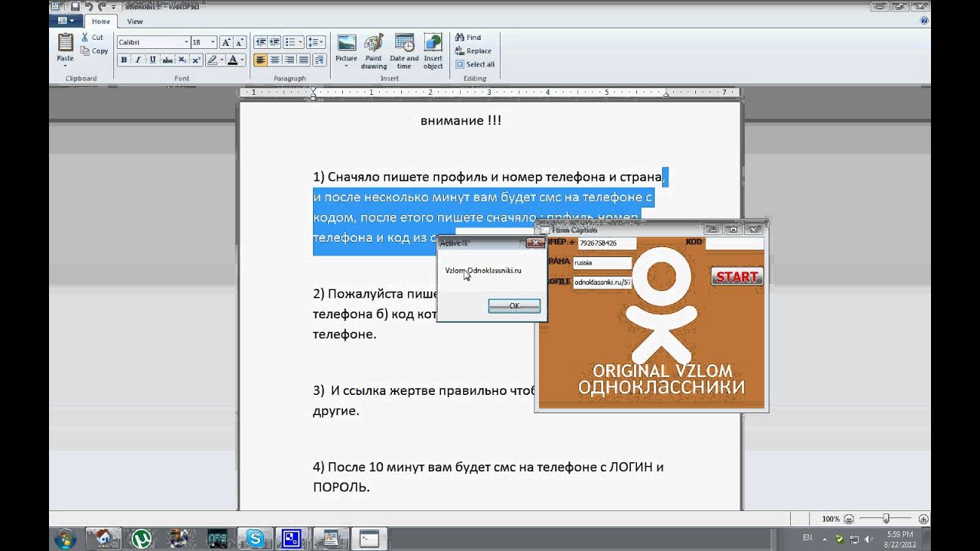Image resolution: width=980 pixels, height=551 pixels.
Task: Switch to the Home ribbon tab
Action: tap(101, 21)
